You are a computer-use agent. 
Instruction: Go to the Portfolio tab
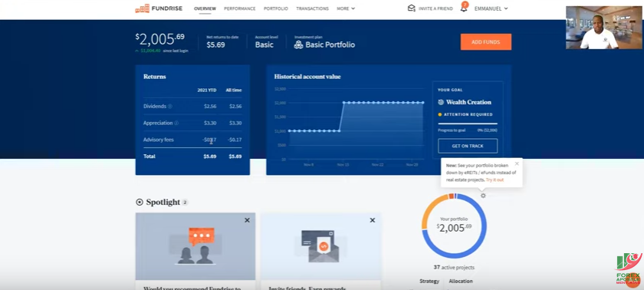tap(275, 8)
